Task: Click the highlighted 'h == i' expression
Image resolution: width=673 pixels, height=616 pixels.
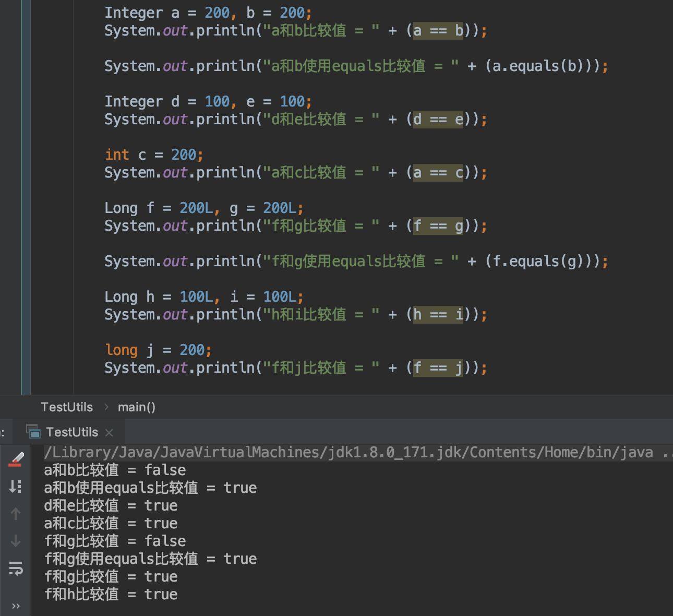Action: pos(438,314)
